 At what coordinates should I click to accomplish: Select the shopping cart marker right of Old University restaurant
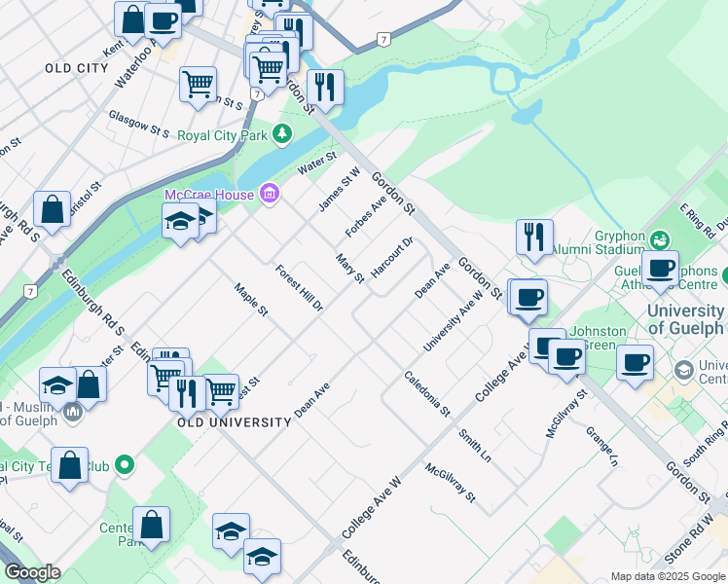pyautogui.click(x=222, y=392)
